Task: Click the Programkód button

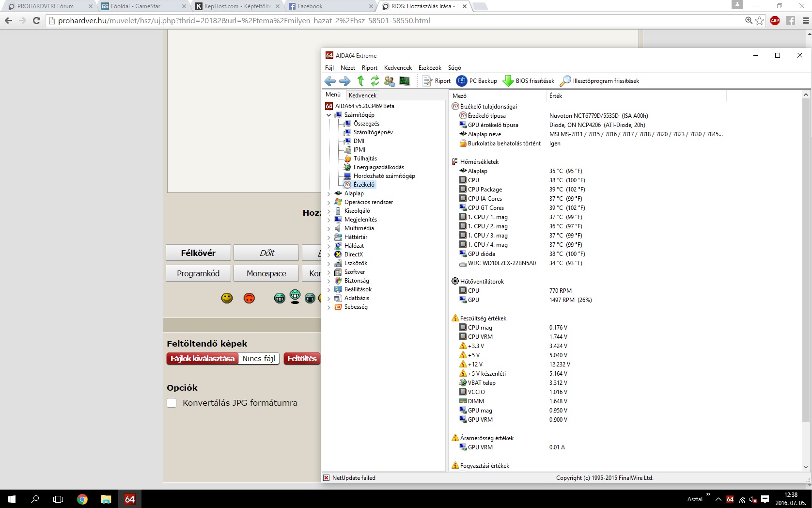Action: pyautogui.click(x=198, y=273)
